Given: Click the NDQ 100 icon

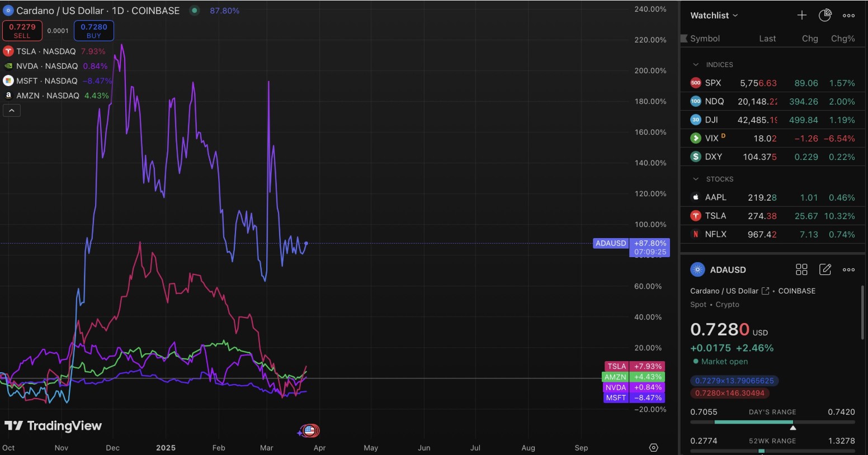Looking at the screenshot, I should (x=696, y=101).
